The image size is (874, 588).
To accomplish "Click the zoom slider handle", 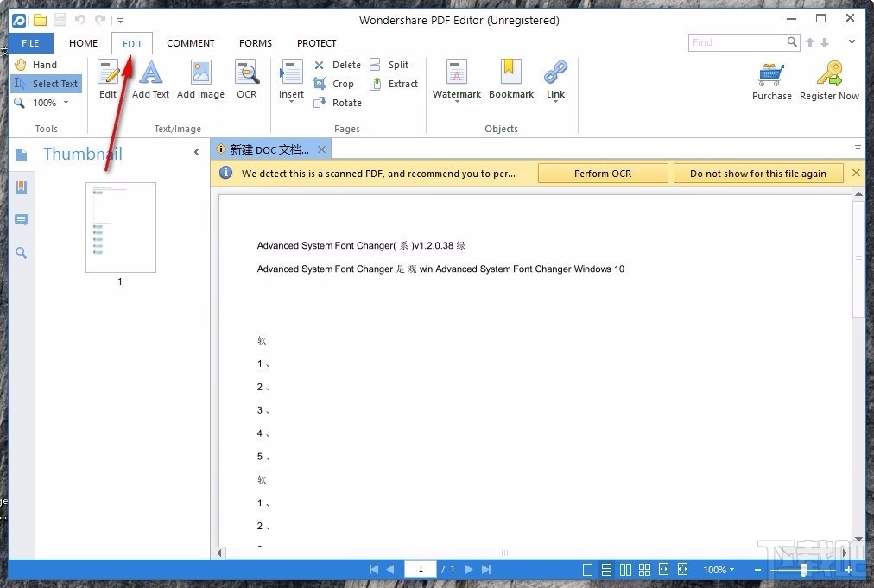I will point(803,570).
